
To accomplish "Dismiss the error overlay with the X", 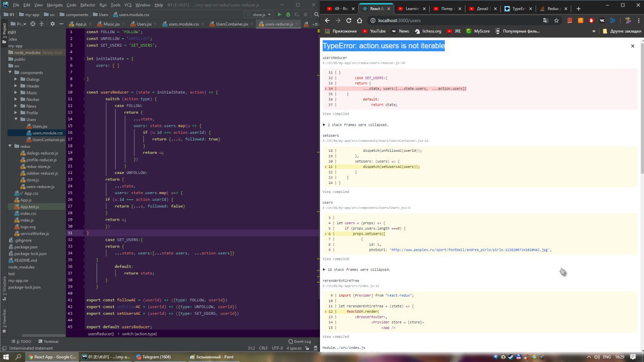I will point(632,46).
